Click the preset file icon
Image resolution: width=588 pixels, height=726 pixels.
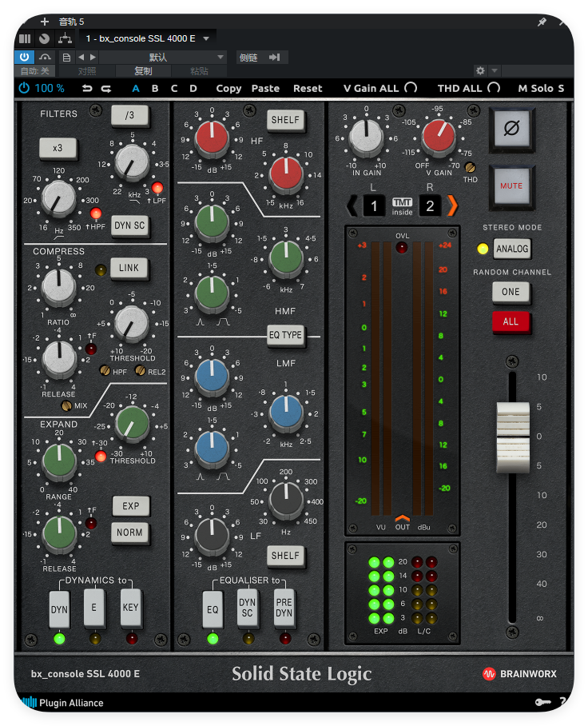point(66,58)
